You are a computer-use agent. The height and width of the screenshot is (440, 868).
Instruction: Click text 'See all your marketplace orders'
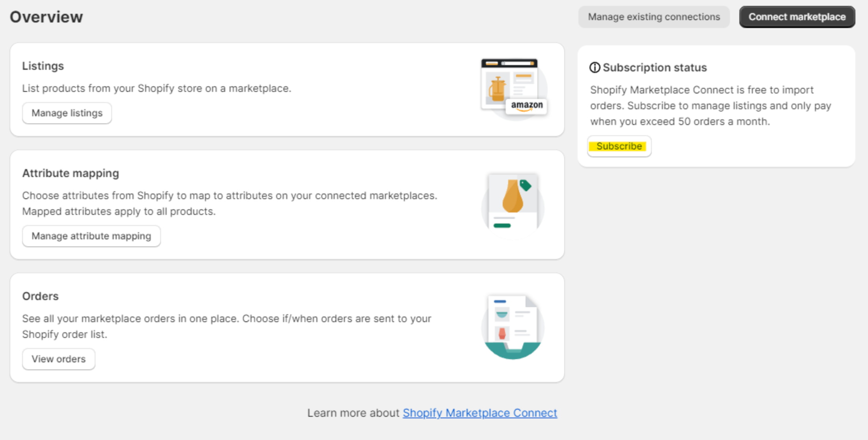[99, 319]
